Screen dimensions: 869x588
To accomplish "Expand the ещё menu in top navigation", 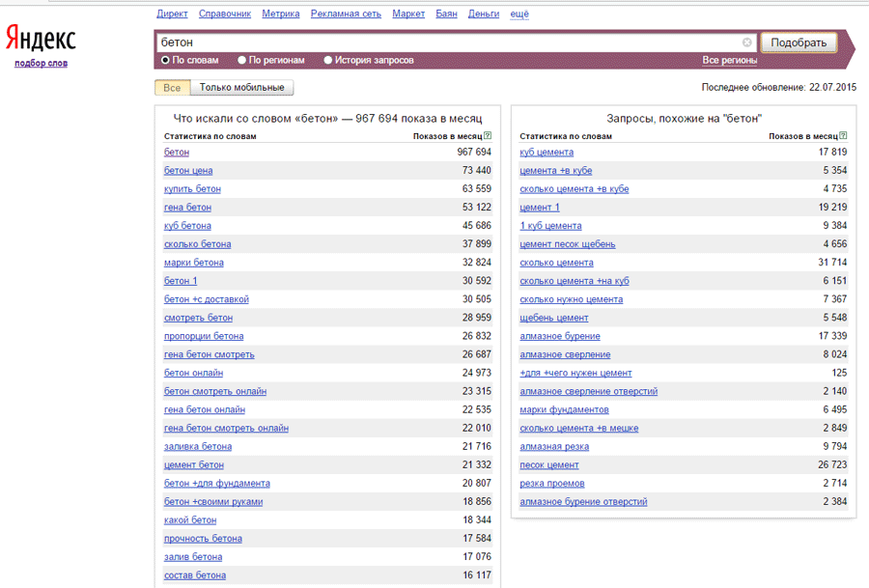I will [x=519, y=14].
